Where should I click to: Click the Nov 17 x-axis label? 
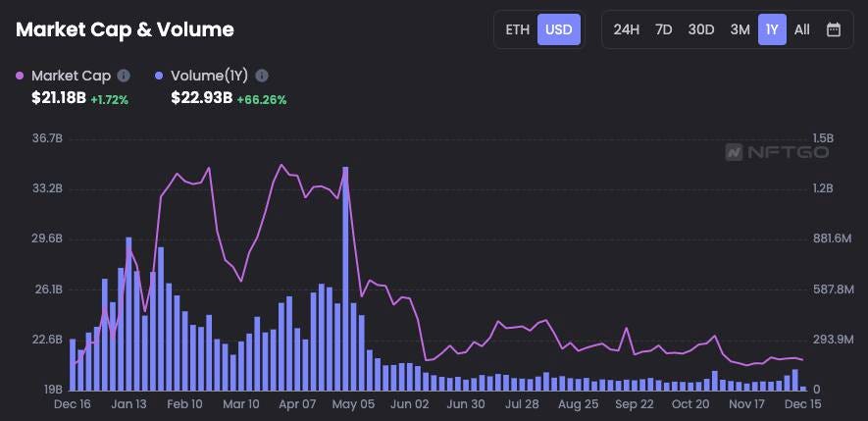click(746, 404)
